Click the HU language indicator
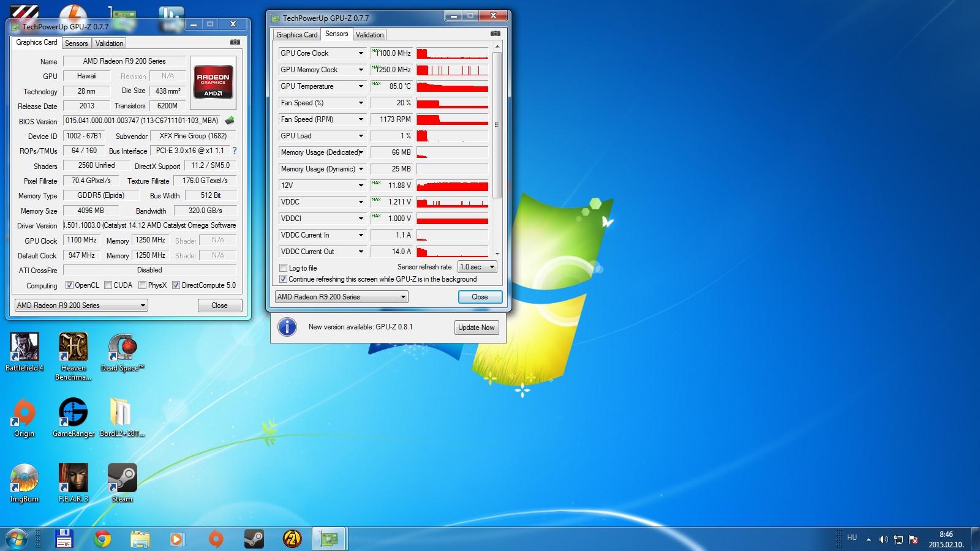Image resolution: width=980 pixels, height=551 pixels. (852, 538)
